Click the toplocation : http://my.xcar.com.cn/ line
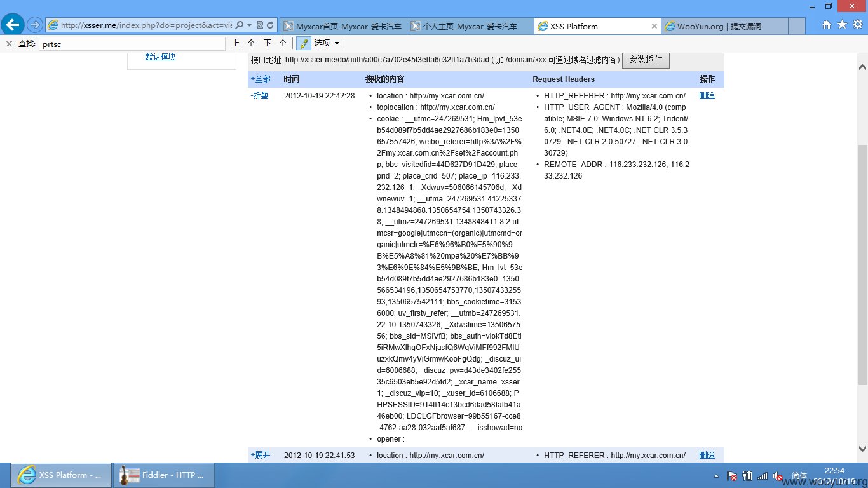The height and width of the screenshot is (488, 868). pos(436,107)
